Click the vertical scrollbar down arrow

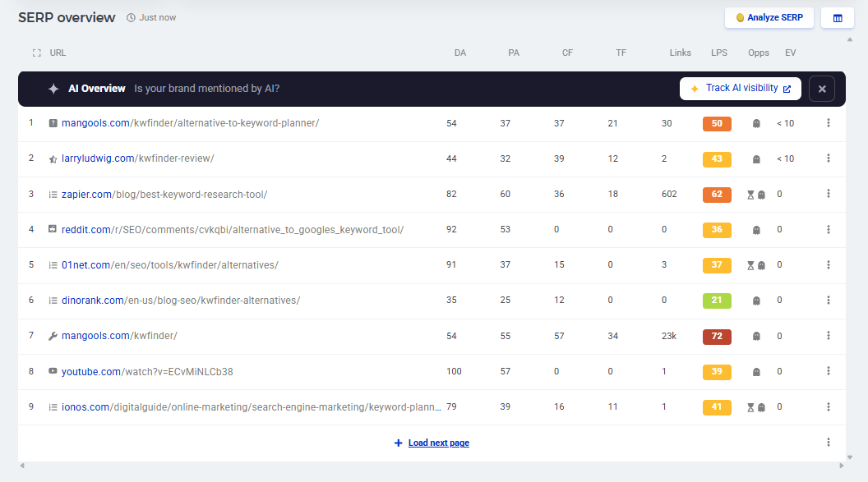(850, 457)
